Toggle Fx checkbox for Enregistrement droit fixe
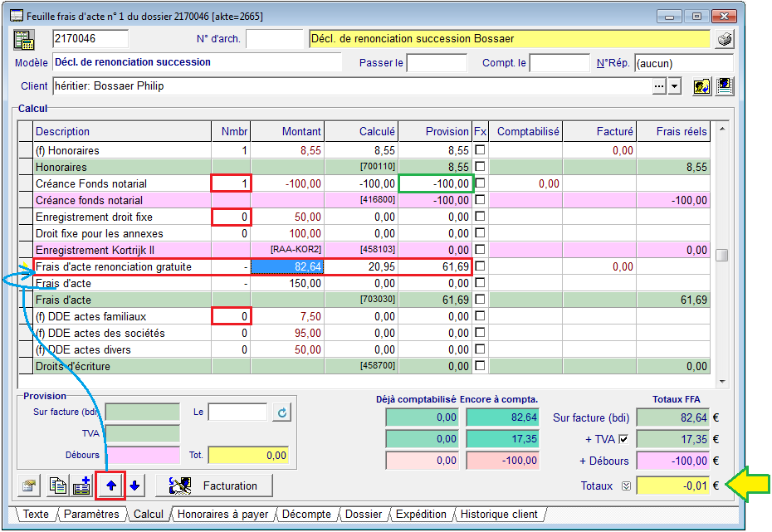This screenshot has width=772, height=532. (480, 216)
